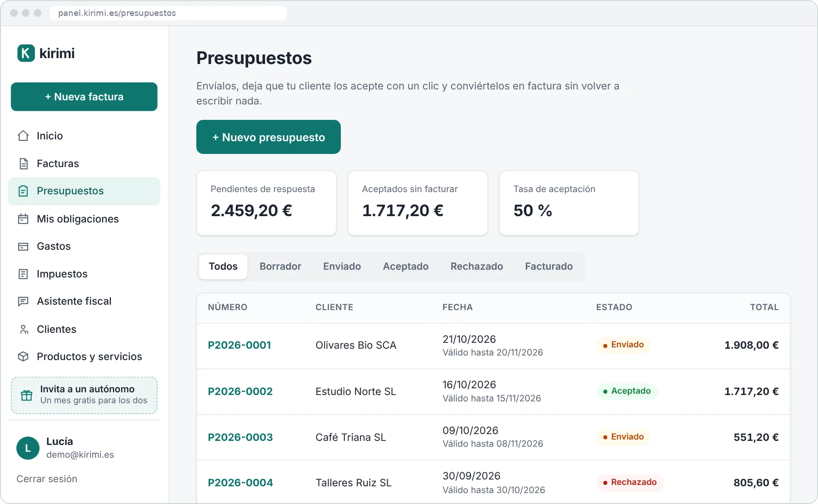The image size is (818, 504).
Task: Filter by the Aceptado tab
Action: 406,267
